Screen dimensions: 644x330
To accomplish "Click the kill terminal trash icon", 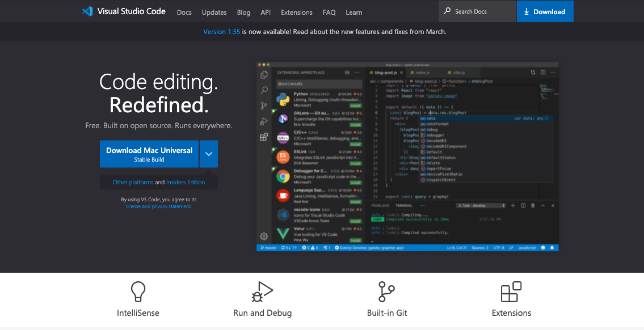I will tap(533, 206).
